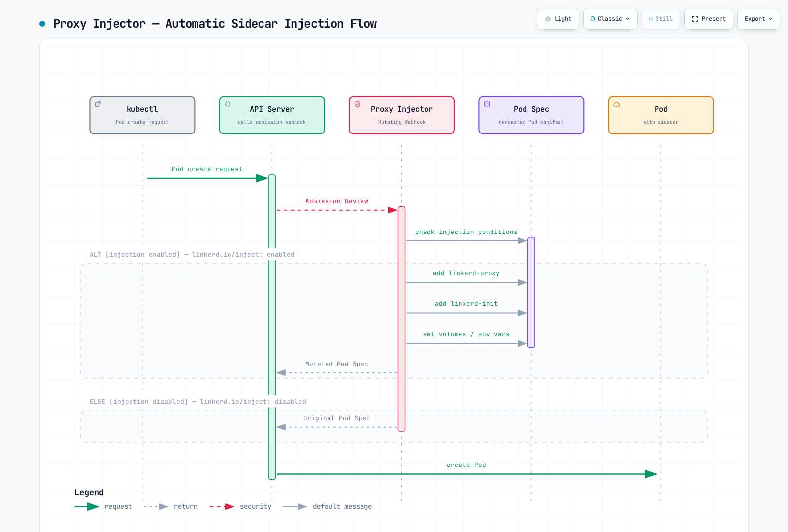The image size is (788, 532).
Task: Click the red security arrow in legend
Action: 222,506
